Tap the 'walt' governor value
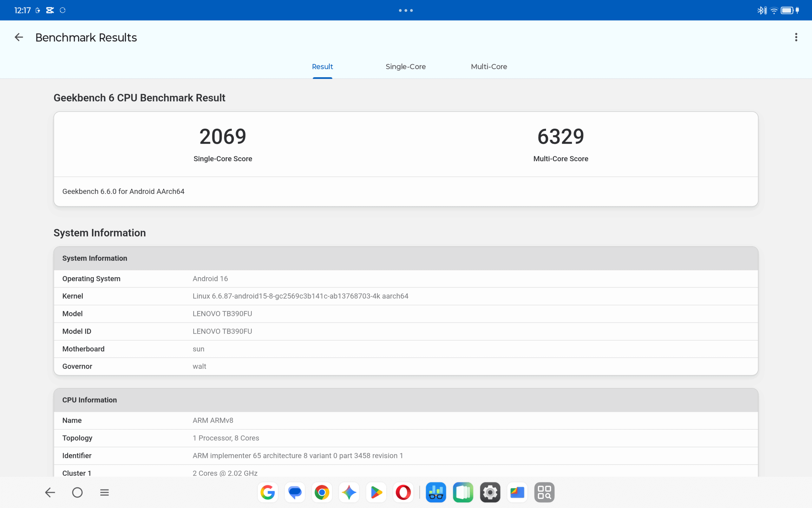This screenshot has width=812, height=508. tap(199, 366)
